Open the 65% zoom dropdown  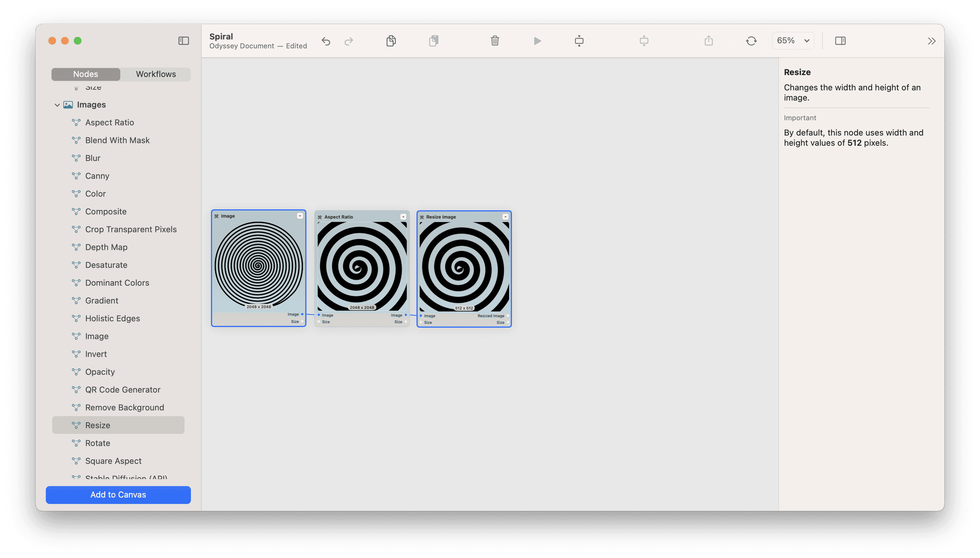click(x=793, y=41)
